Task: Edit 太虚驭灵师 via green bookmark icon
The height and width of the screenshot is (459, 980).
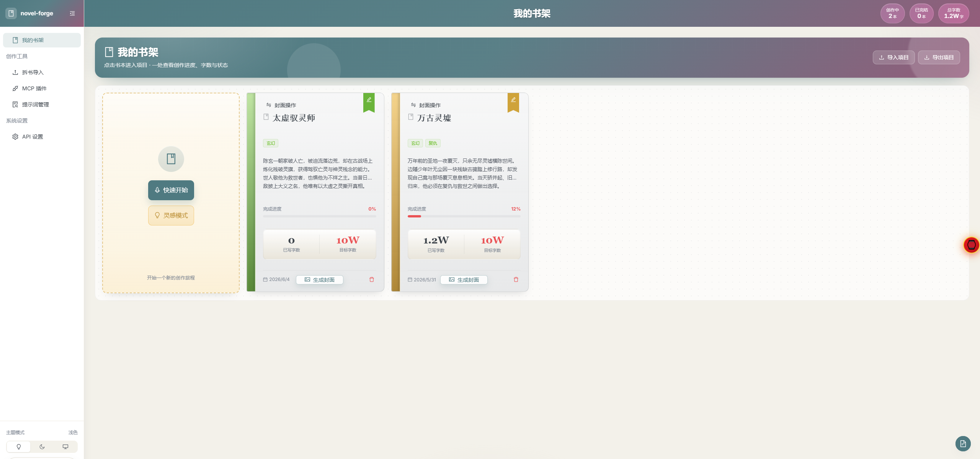Action: click(x=369, y=102)
